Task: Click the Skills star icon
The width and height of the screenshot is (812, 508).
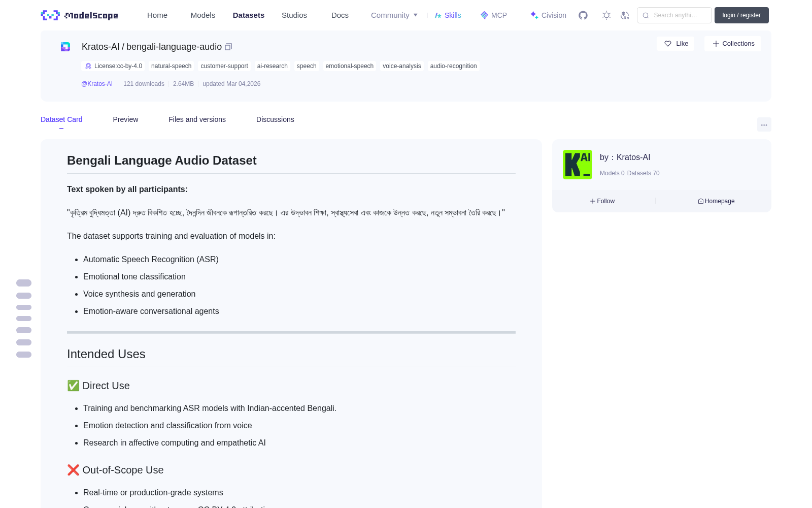Action: (x=438, y=15)
